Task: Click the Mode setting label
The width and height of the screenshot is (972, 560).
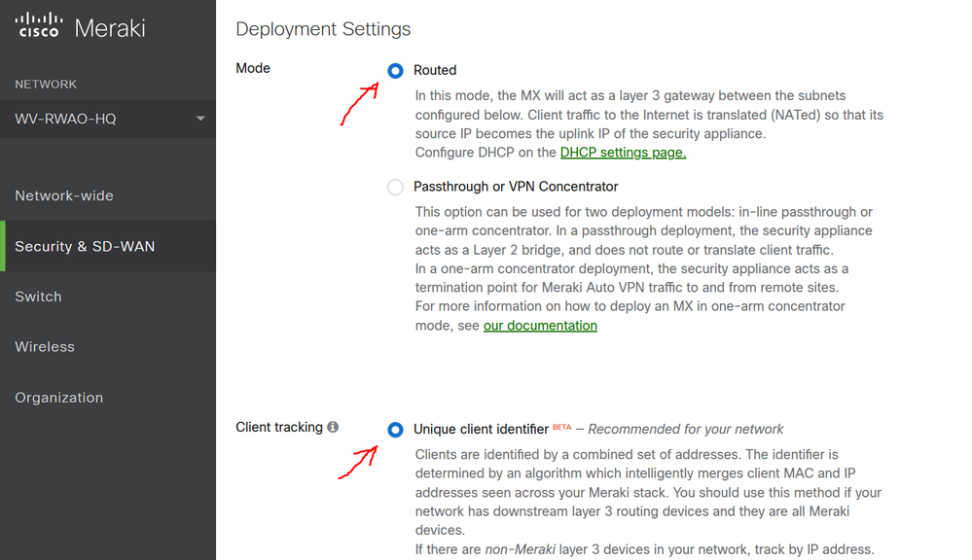Action: [x=253, y=68]
